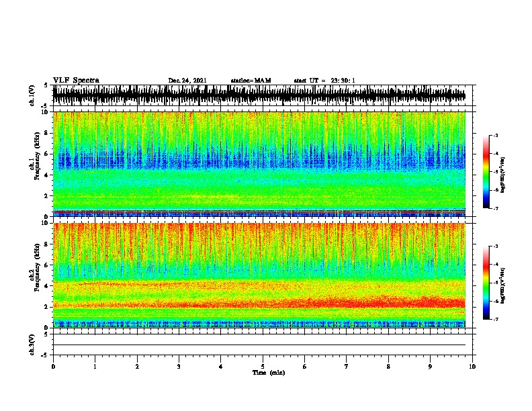Click the ch.3 flat line trace
Screen dimensions: 532x411
click(x=259, y=345)
